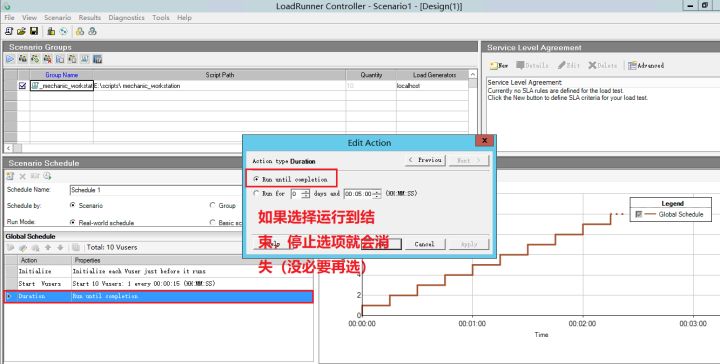Click the Run-Time Settings icon in Scenario Groups
This screenshot has height=364, width=720.
[x=60, y=59]
